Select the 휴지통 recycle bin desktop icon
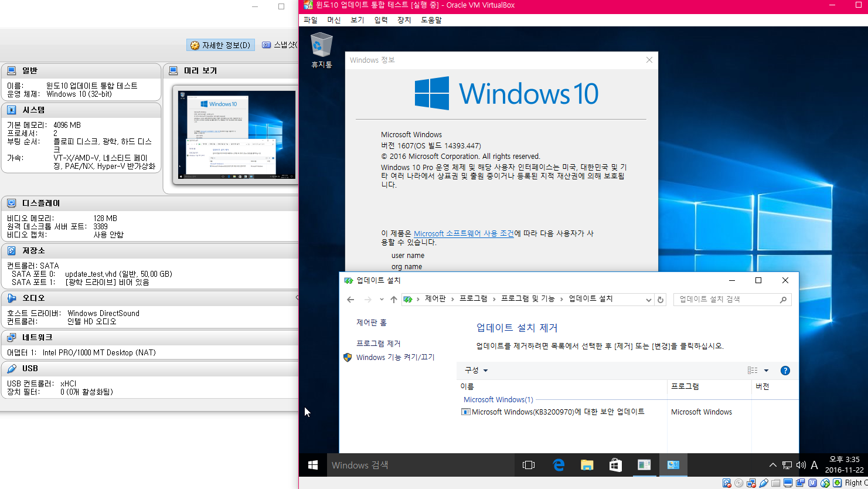Screen dimensions: 868x489 pyautogui.click(x=321, y=50)
